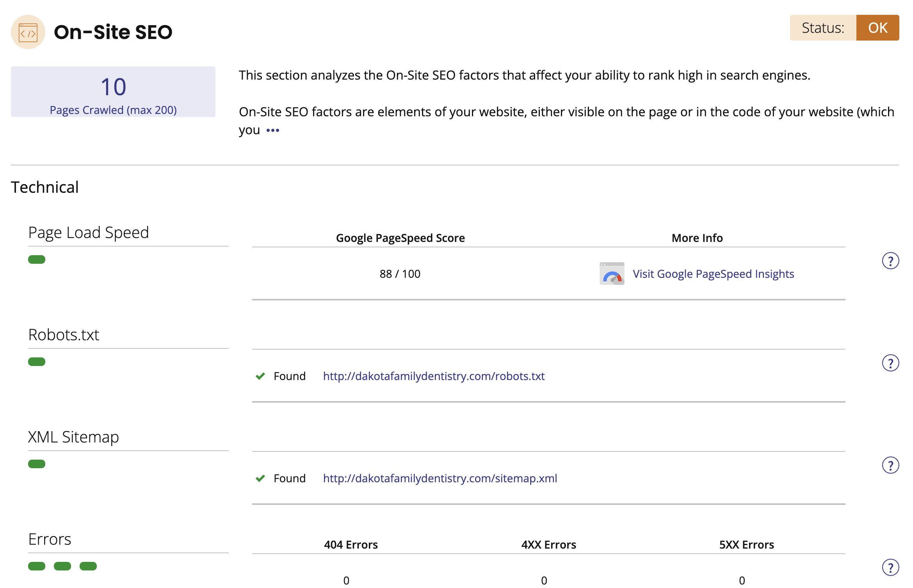Click the green checkmark next to sitemap.xml Found
This screenshot has width=913, height=588.
pyautogui.click(x=260, y=478)
